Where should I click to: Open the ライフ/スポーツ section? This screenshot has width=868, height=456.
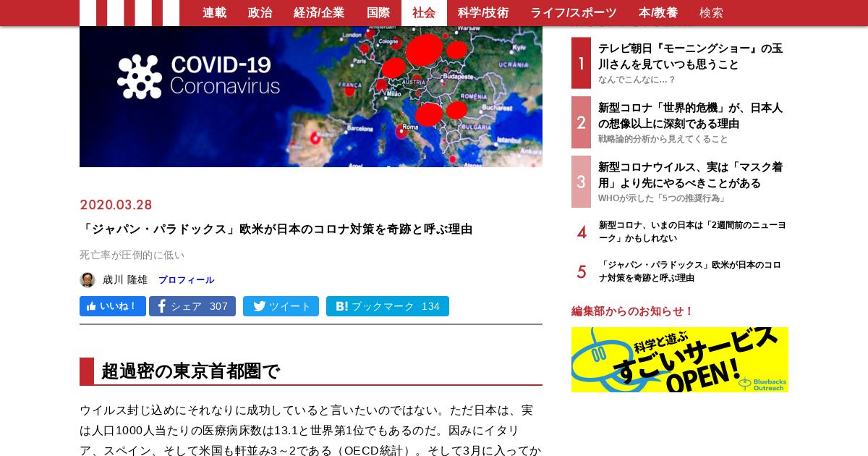(x=574, y=13)
